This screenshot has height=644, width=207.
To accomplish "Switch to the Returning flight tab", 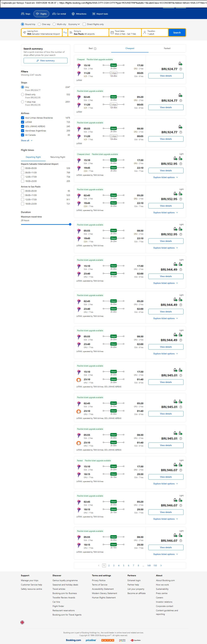I will click(x=58, y=157).
